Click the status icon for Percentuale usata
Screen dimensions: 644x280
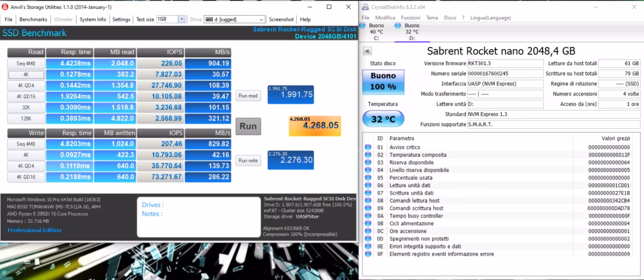[368, 178]
